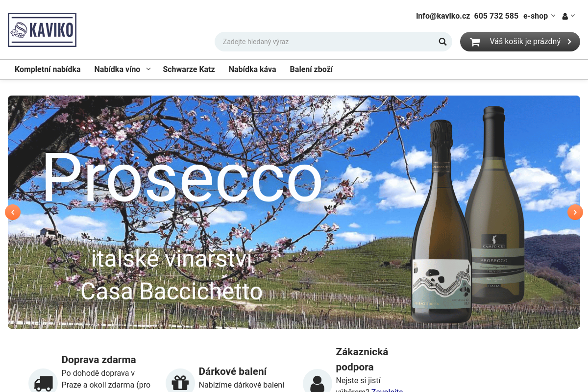Screen dimensions: 588x392
Task: Click the Kaviko logo
Action: click(x=42, y=30)
